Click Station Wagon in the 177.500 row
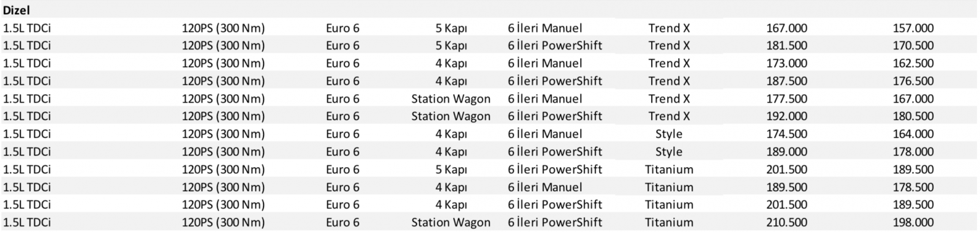This screenshot has height=232, width=980. pyautogui.click(x=451, y=99)
